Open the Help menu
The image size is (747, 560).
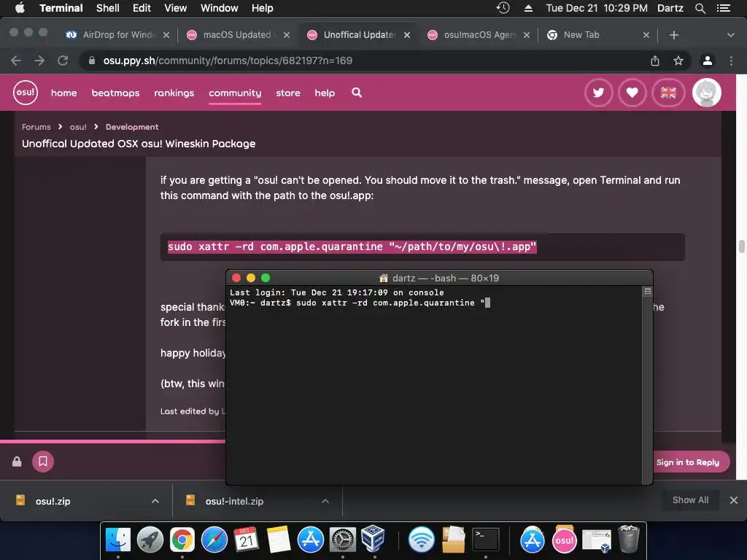(x=262, y=8)
